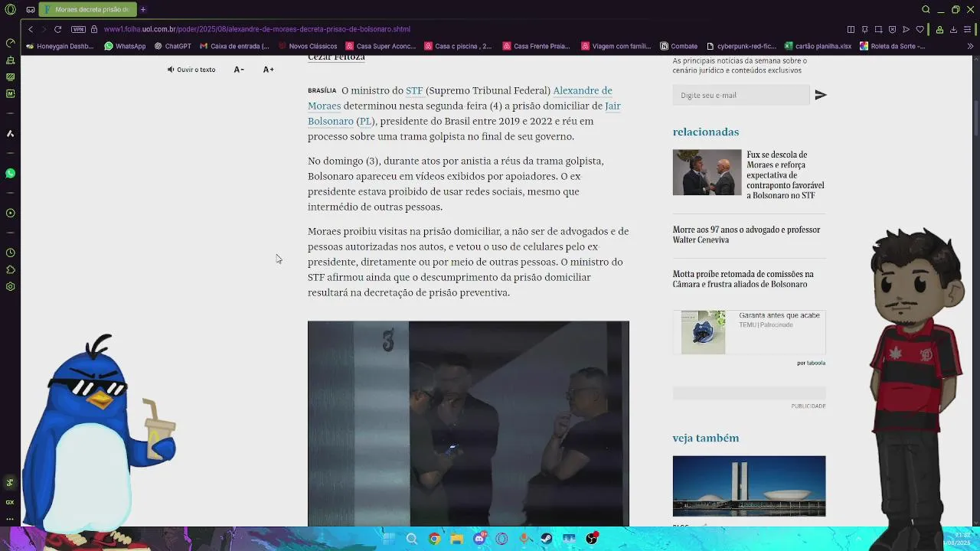The width and height of the screenshot is (980, 551).
Task: Expand the hidden bookmarks chevron
Action: click(970, 46)
